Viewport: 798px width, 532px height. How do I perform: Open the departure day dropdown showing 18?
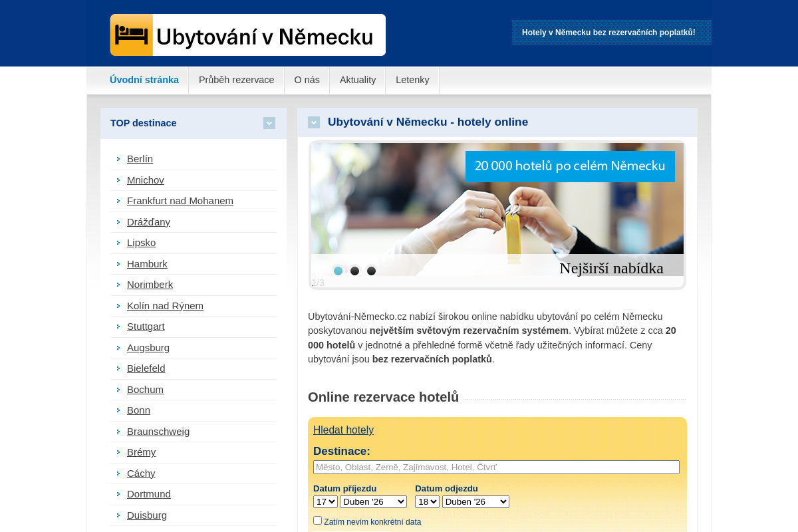(x=427, y=501)
